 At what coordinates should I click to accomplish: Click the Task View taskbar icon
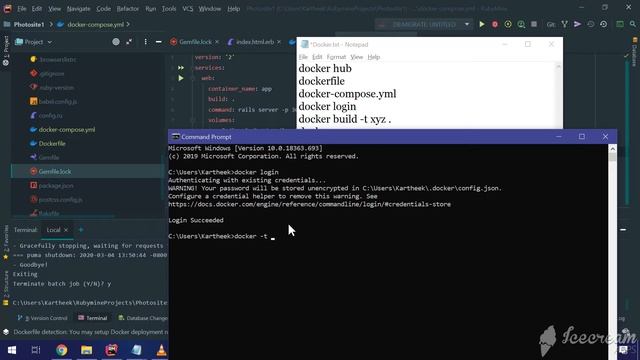[36, 350]
